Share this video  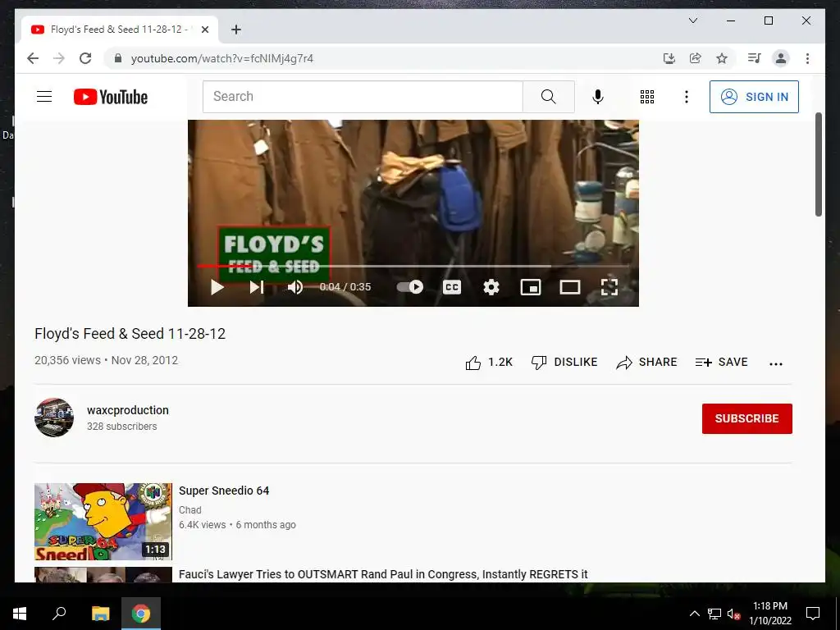pyautogui.click(x=646, y=363)
